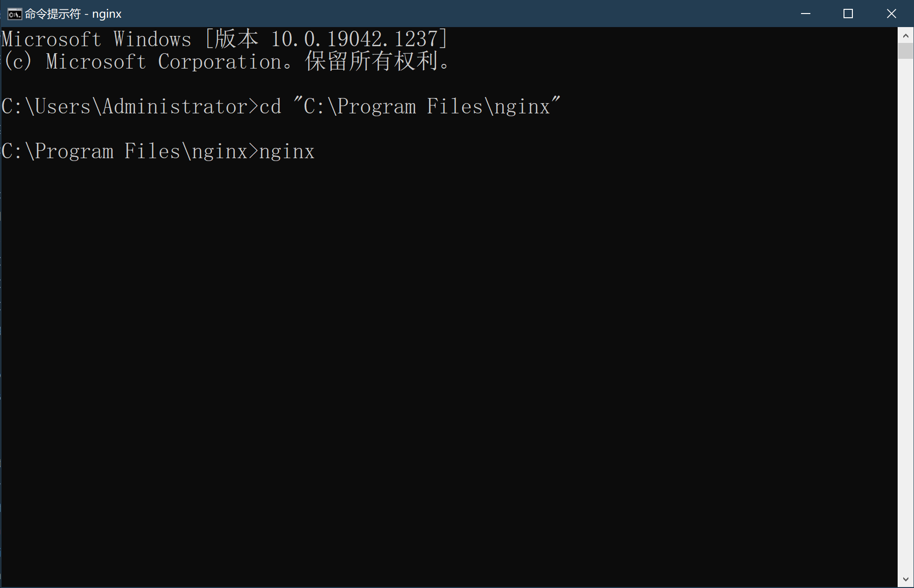
Task: Click the vertical scrollbar thumb
Action: 906,51
